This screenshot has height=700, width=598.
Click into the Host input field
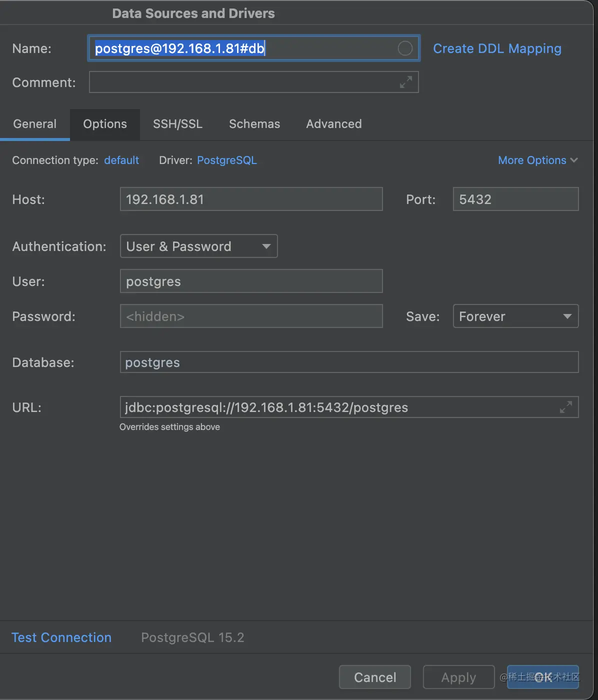[x=251, y=199]
